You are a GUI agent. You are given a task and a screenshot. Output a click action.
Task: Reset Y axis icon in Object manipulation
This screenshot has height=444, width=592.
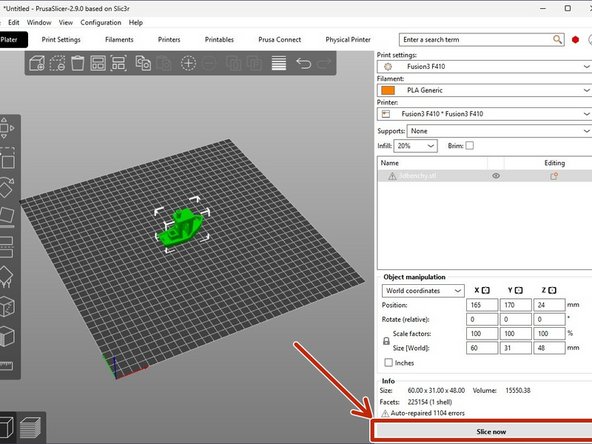coord(519,290)
